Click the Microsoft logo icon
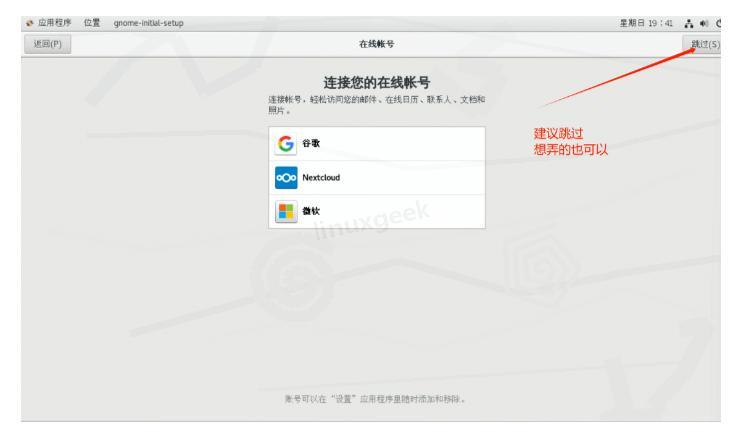This screenshot has width=742, height=438. tap(287, 210)
